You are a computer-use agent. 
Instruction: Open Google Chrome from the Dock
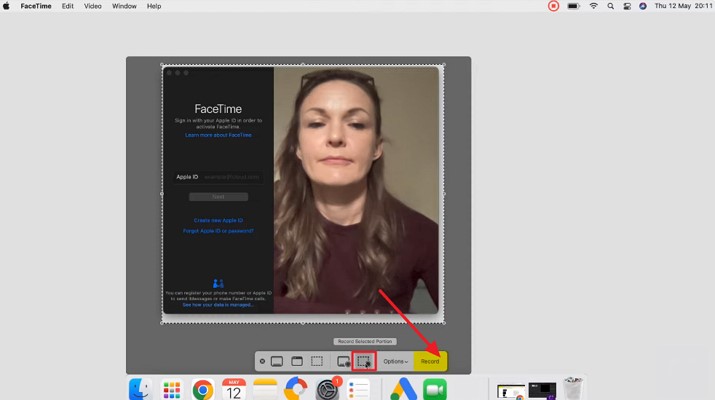point(203,390)
